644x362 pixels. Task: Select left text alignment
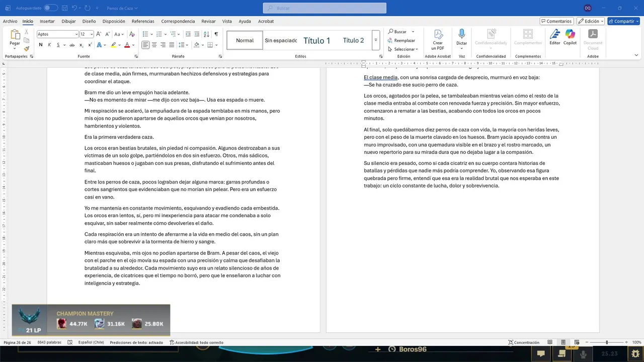(145, 45)
